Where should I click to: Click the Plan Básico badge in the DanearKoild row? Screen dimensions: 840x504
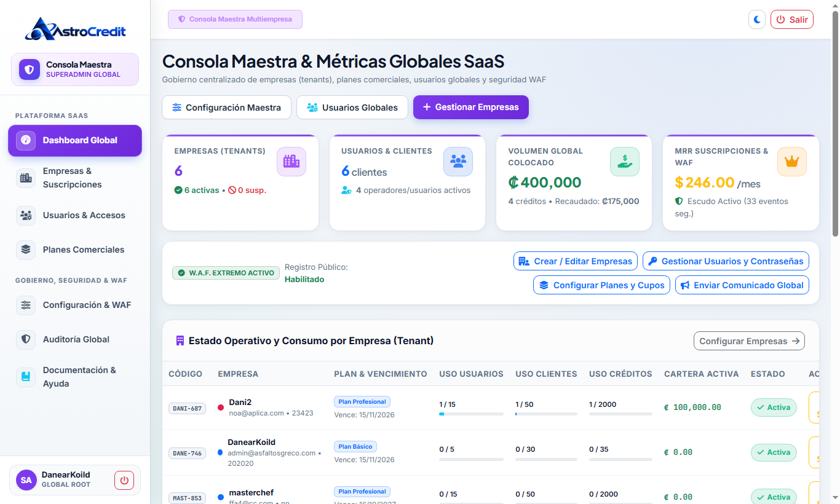(x=355, y=447)
